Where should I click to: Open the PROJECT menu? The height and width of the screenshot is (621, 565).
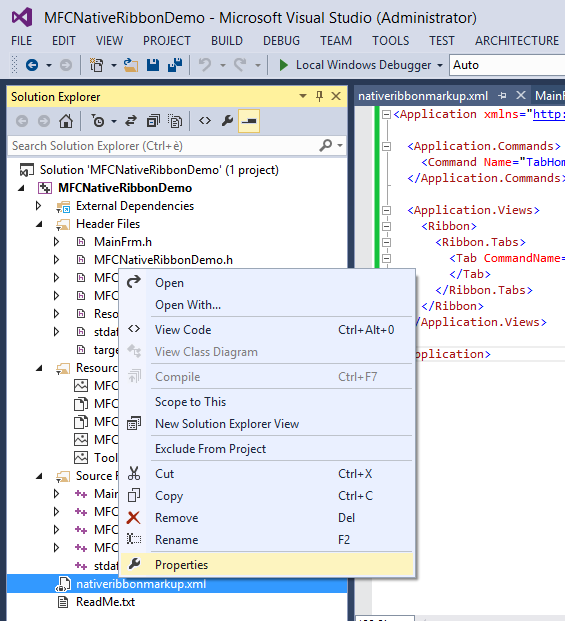167,41
